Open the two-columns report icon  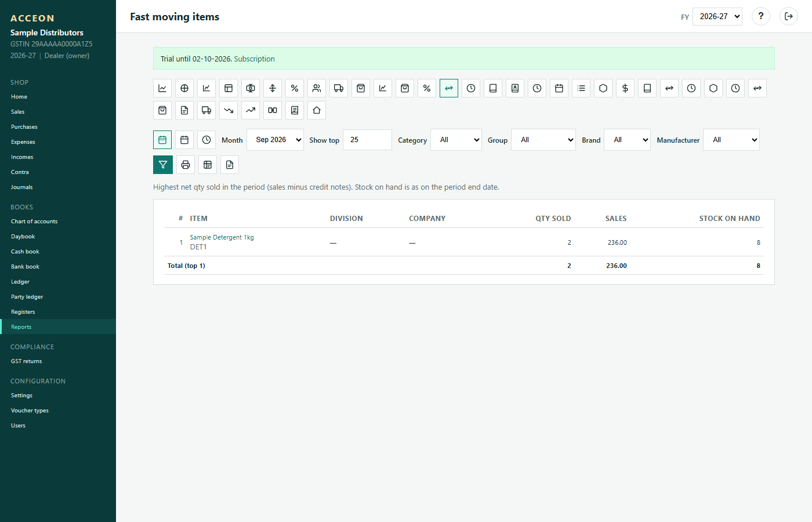tap(273, 110)
